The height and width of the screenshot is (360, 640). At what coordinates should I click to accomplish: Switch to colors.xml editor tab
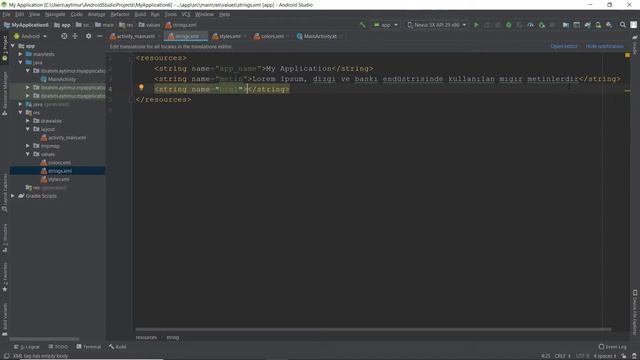(271, 36)
